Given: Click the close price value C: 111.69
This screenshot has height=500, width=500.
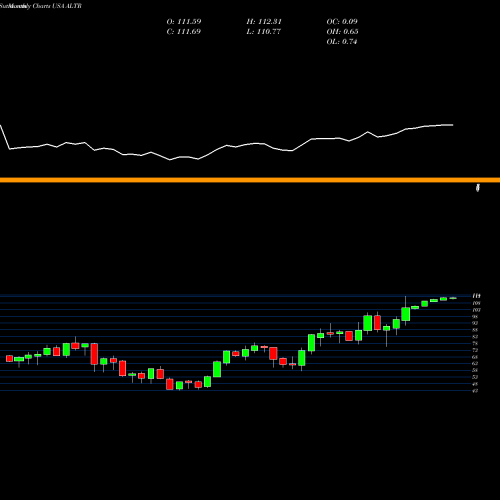Looking at the screenshot, I should tap(184, 32).
